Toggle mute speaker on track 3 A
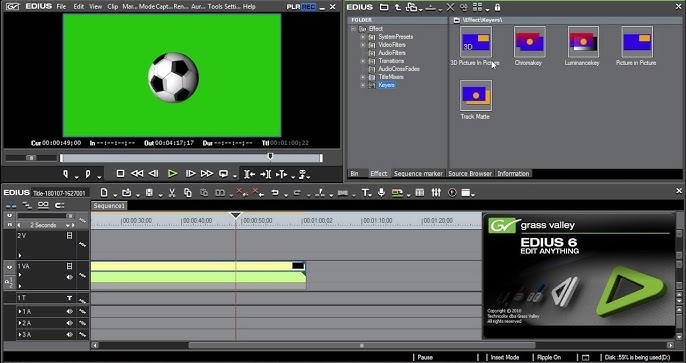This screenshot has height=363, width=686. click(70, 335)
